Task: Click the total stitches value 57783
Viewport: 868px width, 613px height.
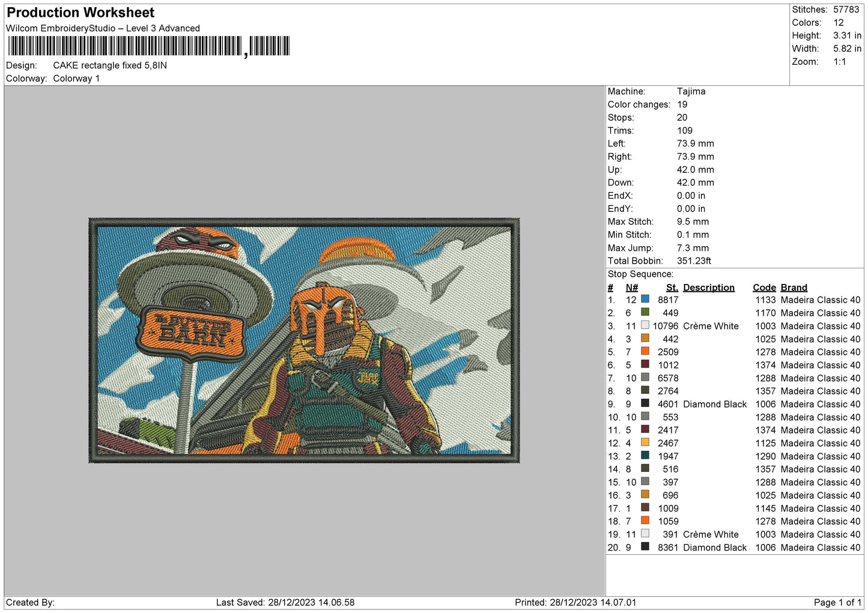Action: coord(846,10)
